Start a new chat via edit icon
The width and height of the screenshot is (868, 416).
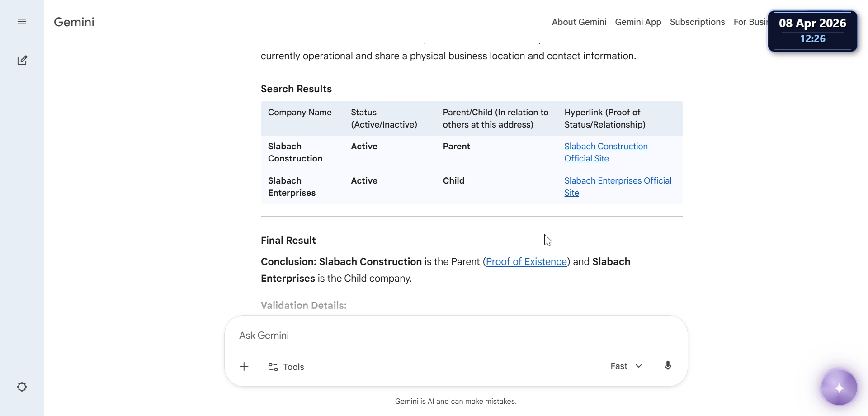(22, 61)
